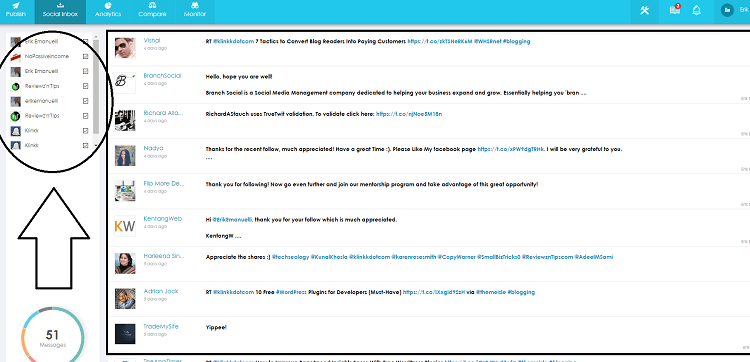The image size is (750, 362).
Task: Open Richard Ala... profile picture
Action: 125,120
